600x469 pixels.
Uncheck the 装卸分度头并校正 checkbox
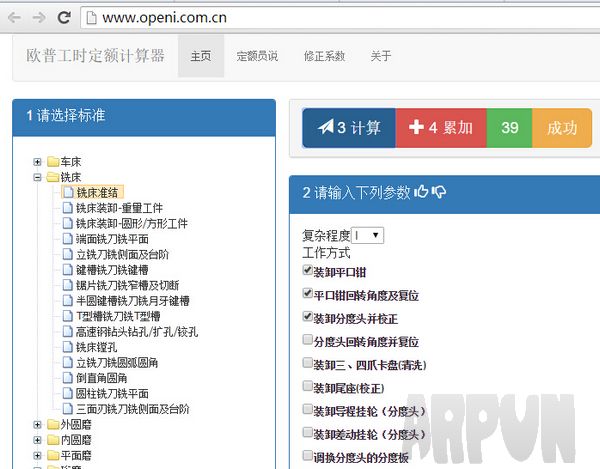pyautogui.click(x=307, y=316)
